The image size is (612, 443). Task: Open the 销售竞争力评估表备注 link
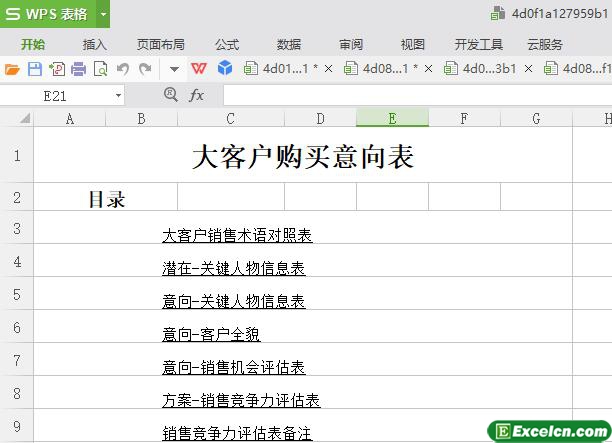click(x=237, y=433)
